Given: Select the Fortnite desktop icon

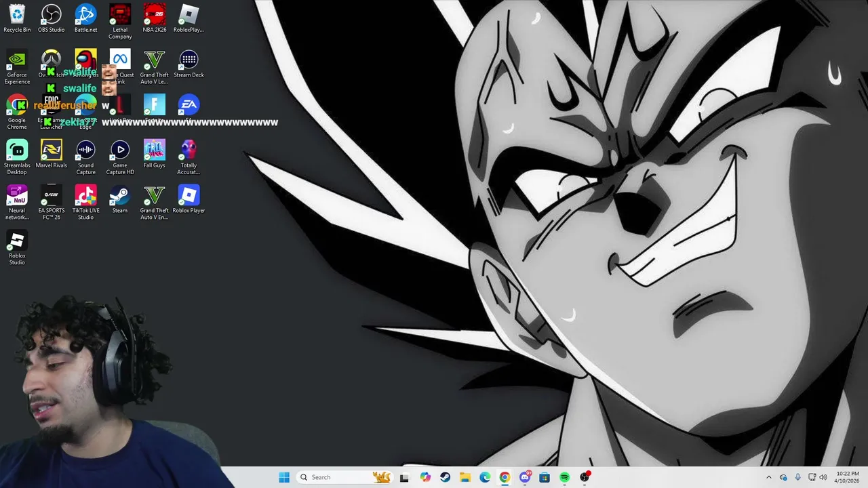Looking at the screenshot, I should [x=155, y=108].
